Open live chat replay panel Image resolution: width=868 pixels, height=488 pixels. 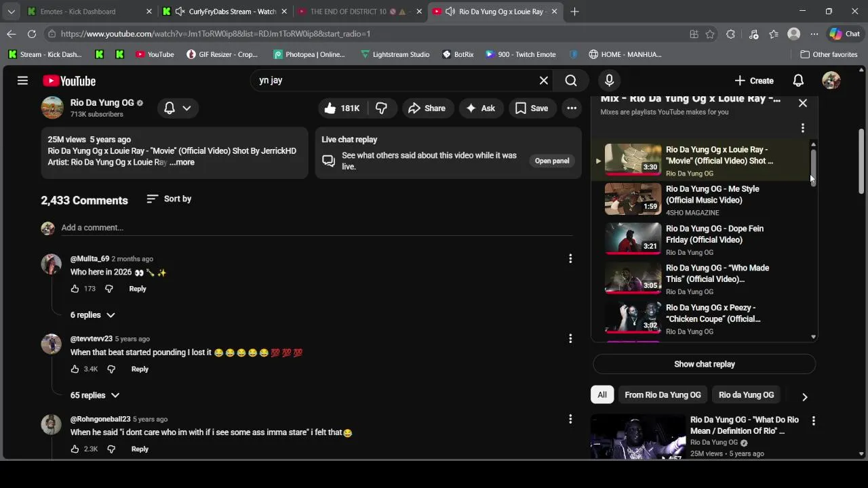coord(552,161)
